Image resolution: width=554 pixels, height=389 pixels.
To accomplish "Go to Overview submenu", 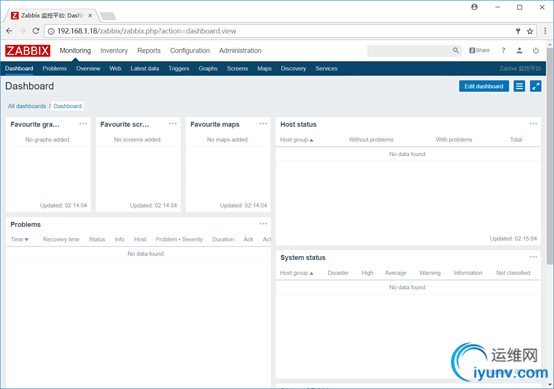I will [88, 69].
